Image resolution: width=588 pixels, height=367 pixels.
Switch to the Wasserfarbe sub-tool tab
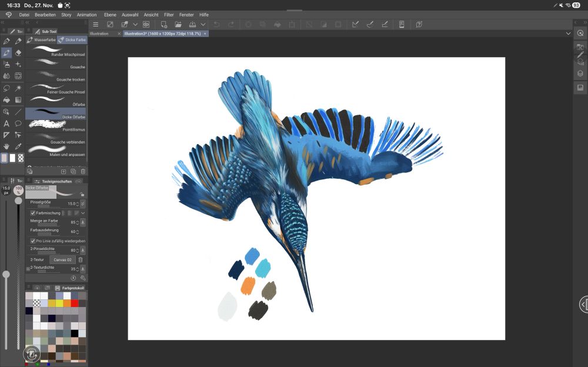(x=42, y=39)
